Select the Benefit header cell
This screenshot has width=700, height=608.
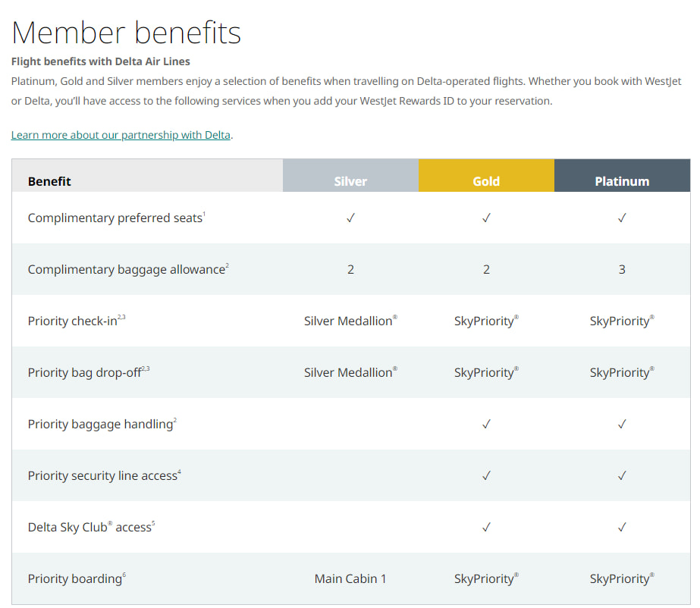tap(49, 181)
